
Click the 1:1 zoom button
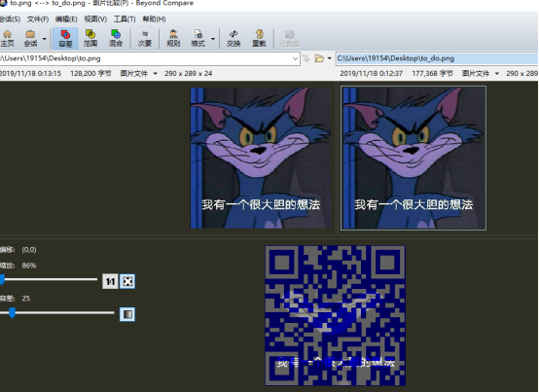110,281
